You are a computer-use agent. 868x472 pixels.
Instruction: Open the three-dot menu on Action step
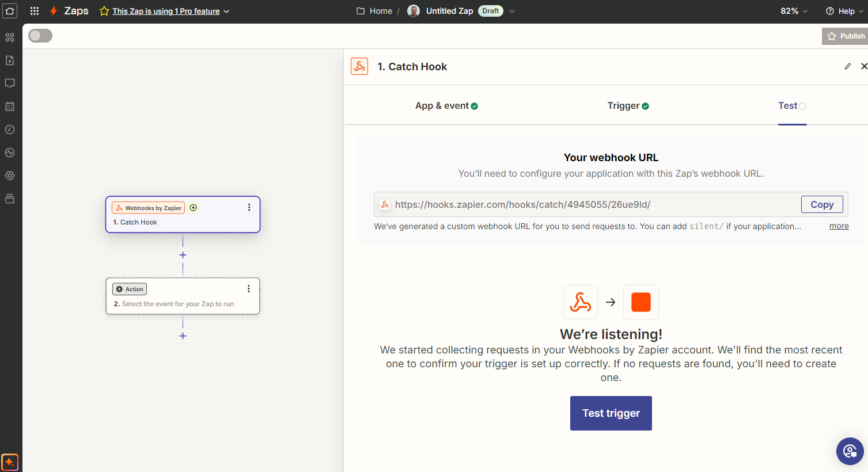(x=249, y=289)
